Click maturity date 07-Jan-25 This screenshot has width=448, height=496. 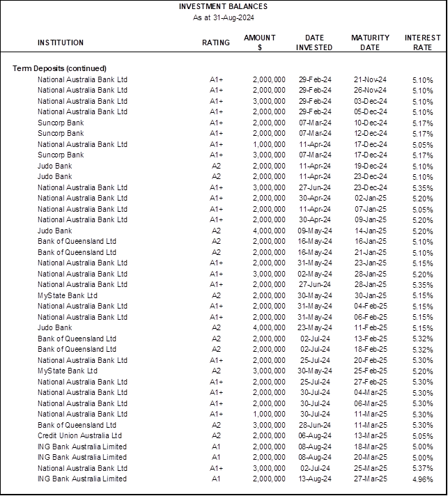(370, 209)
